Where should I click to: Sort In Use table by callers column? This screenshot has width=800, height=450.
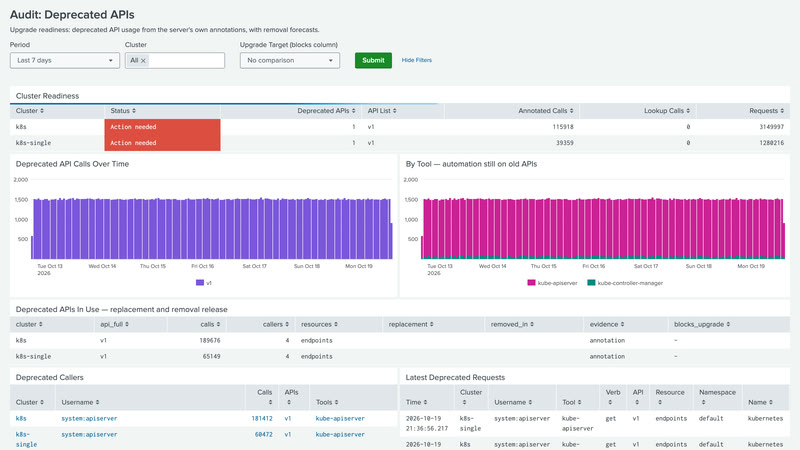point(276,324)
